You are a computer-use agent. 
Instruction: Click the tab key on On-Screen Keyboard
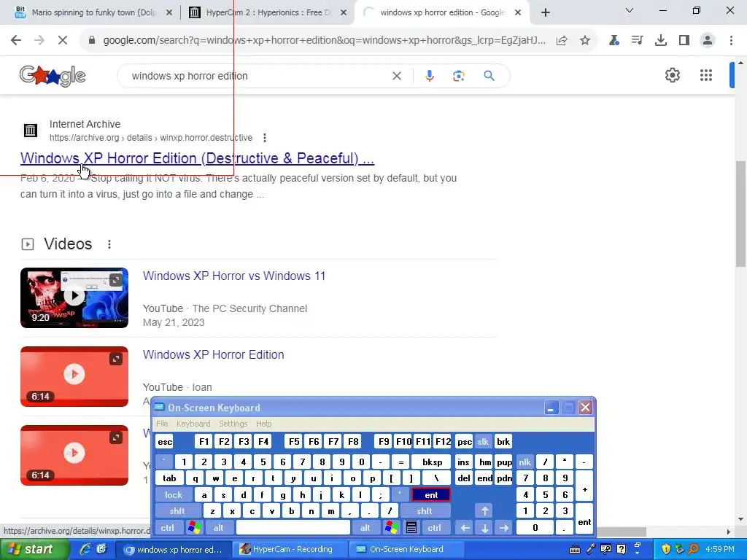point(169,478)
